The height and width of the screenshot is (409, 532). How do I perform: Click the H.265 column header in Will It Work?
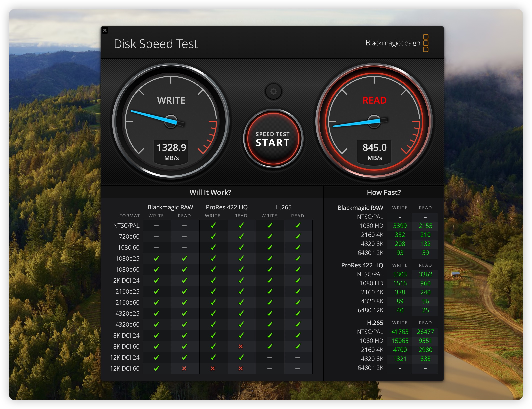point(283,207)
